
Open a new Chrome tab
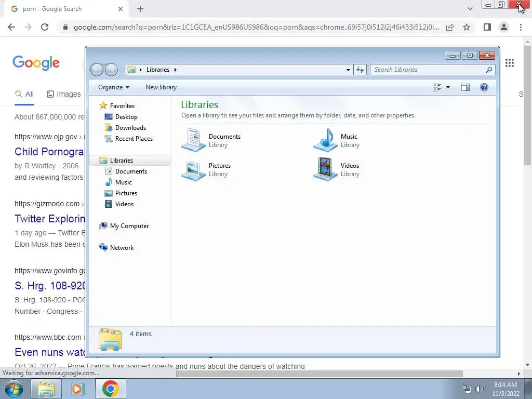click(x=140, y=9)
